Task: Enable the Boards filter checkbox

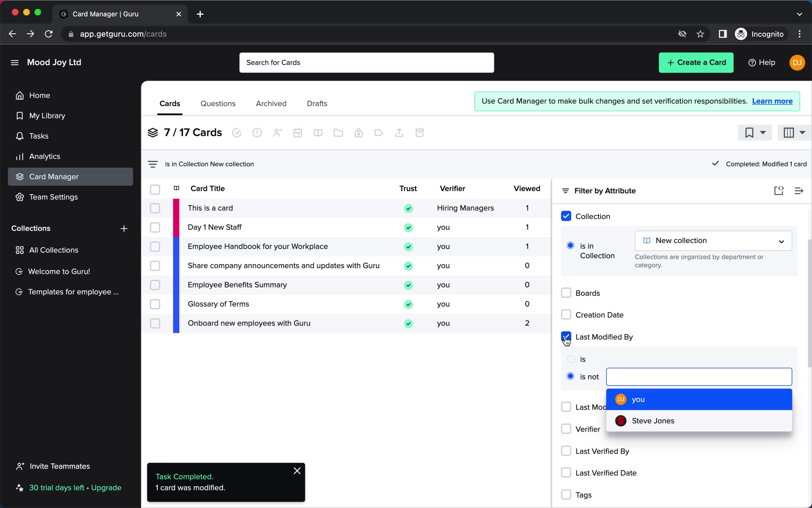Action: point(566,293)
